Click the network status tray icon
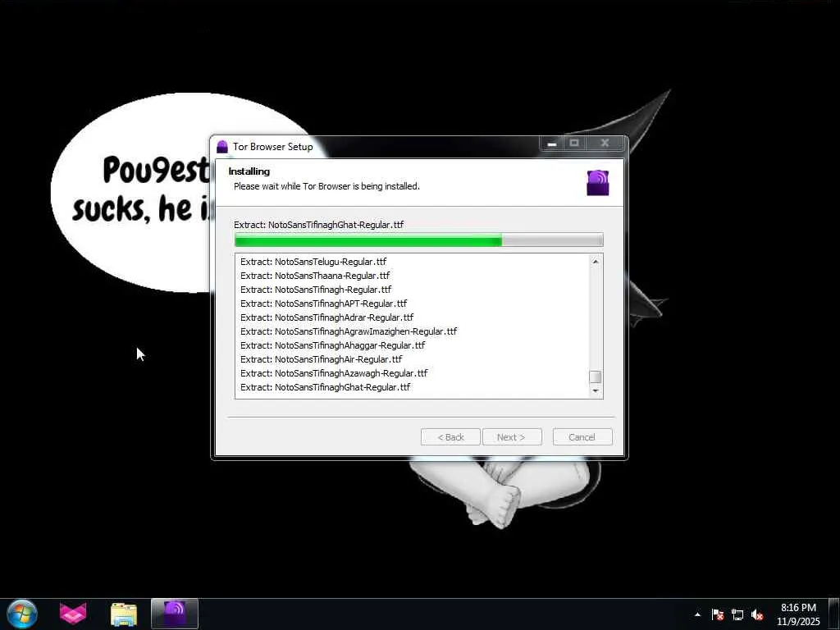840x630 pixels. click(737, 614)
